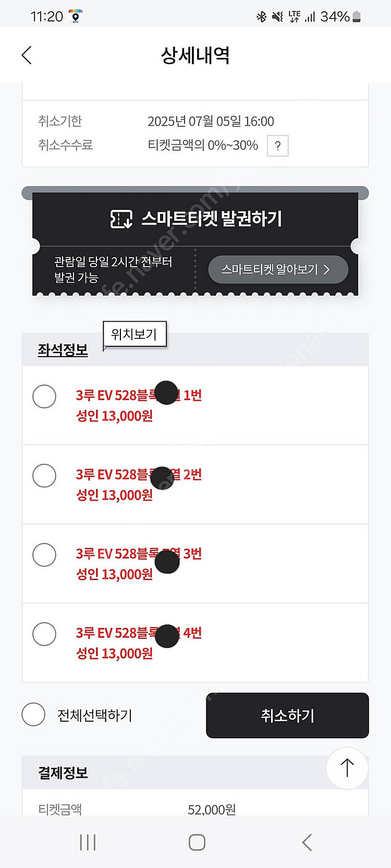Image resolution: width=391 pixels, height=868 pixels.
Task: Open the 위치보기 seat location tooltip
Action: coord(135,334)
